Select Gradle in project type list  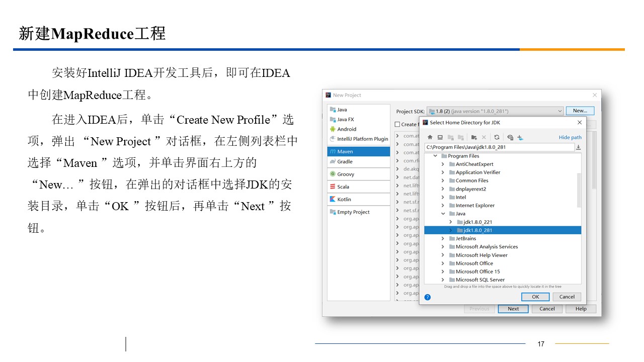(x=345, y=162)
